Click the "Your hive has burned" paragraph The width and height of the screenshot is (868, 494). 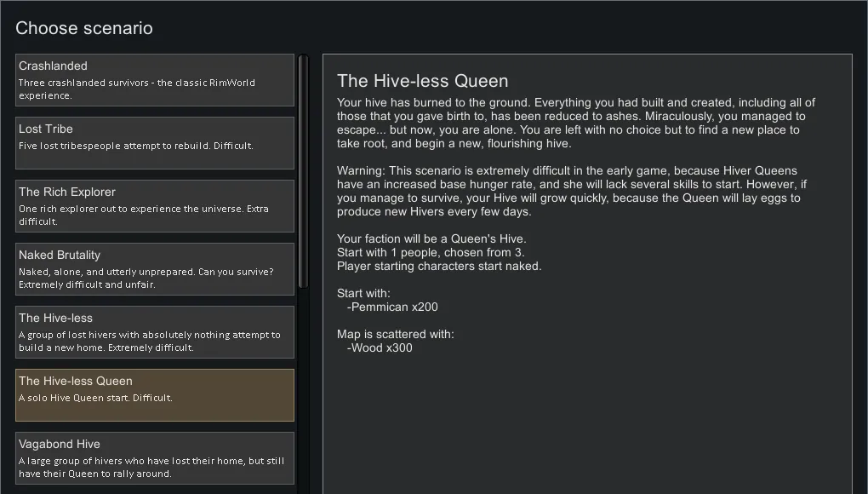click(575, 123)
